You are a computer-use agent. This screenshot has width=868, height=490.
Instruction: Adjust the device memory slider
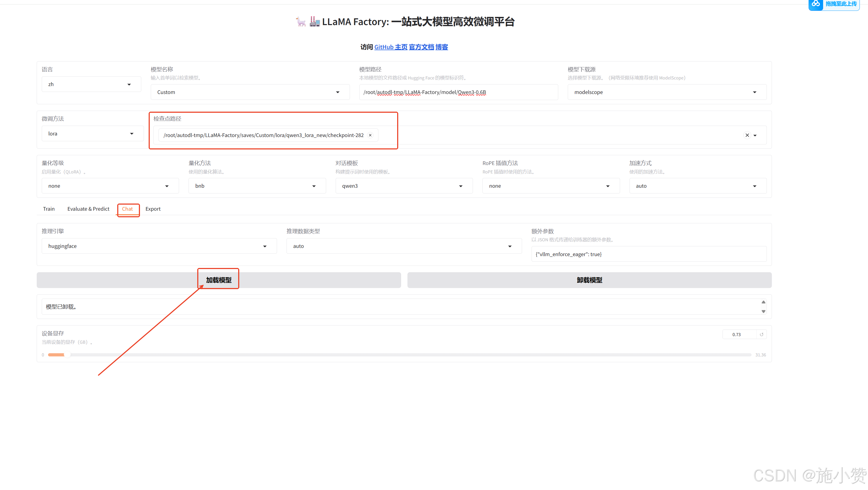coord(400,355)
